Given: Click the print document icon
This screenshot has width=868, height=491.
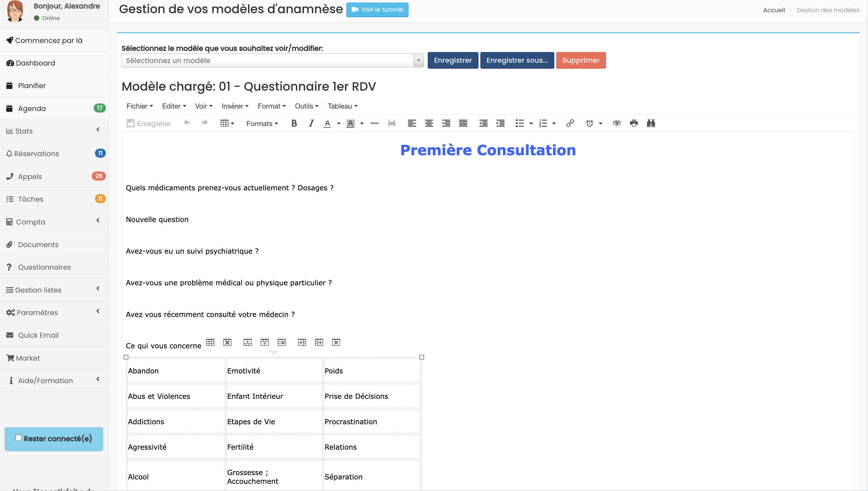Looking at the screenshot, I should point(633,123).
